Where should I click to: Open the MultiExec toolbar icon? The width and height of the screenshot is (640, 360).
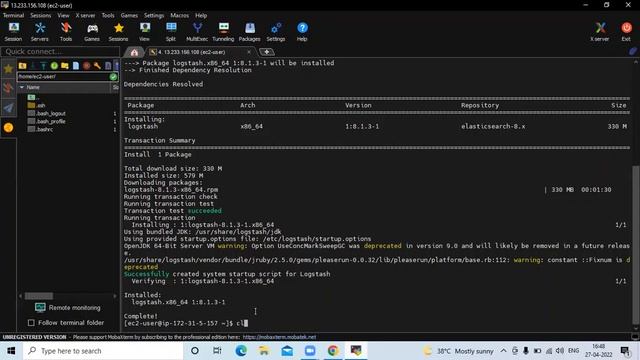(x=197, y=32)
